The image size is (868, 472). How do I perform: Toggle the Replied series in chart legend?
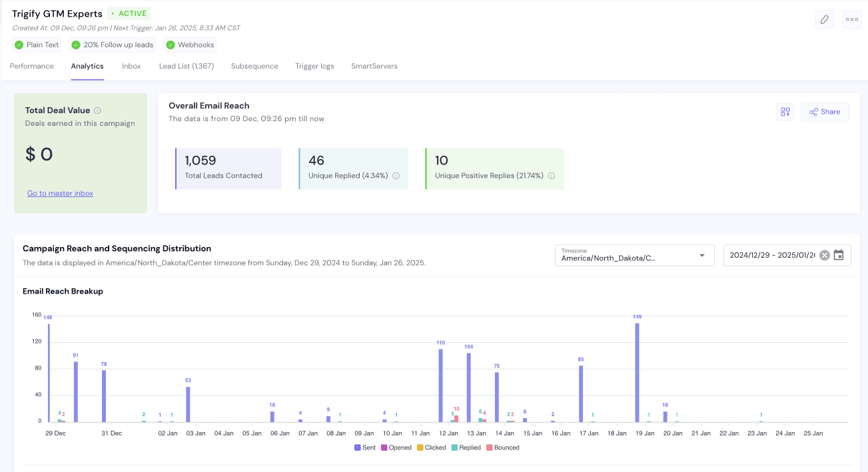[x=466, y=447]
